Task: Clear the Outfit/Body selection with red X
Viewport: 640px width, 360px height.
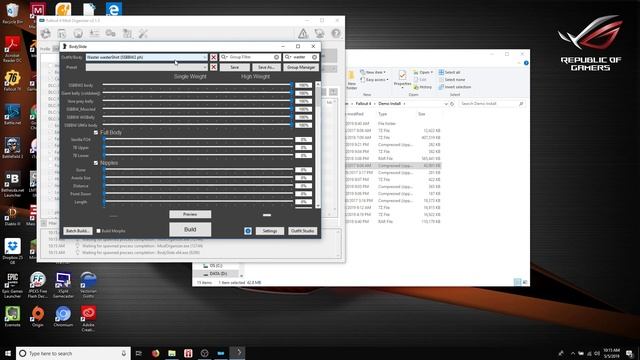Action: 213,57
